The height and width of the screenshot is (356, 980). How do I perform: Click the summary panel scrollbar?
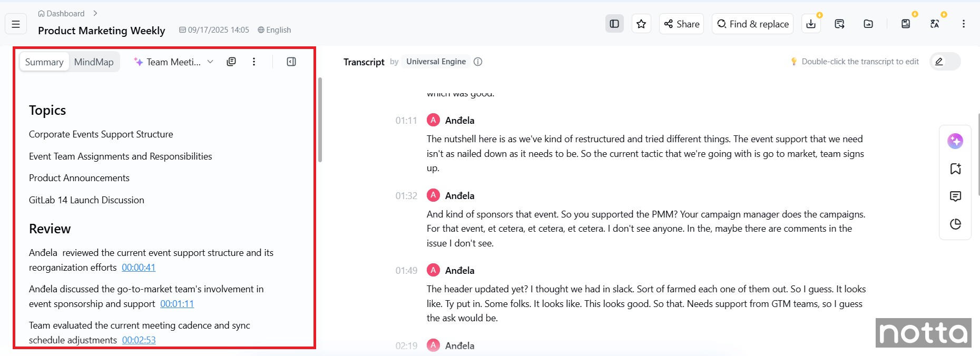pos(320,120)
